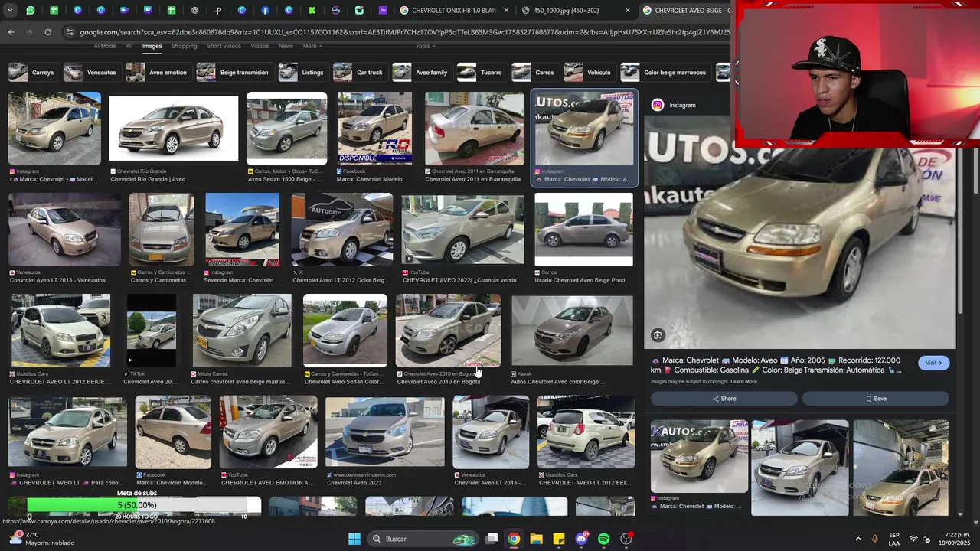
Task: Filter images by Carroya chip
Action: click(x=32, y=73)
